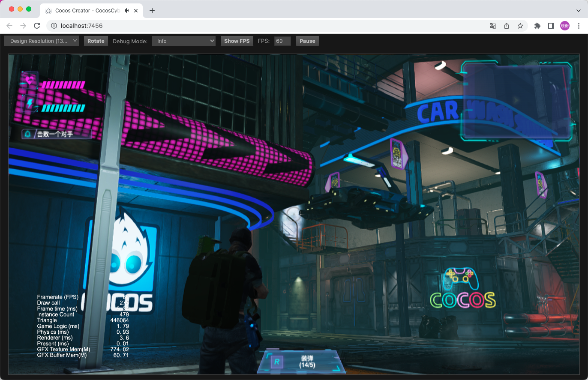Click the Physics (ms) label

pos(53,332)
